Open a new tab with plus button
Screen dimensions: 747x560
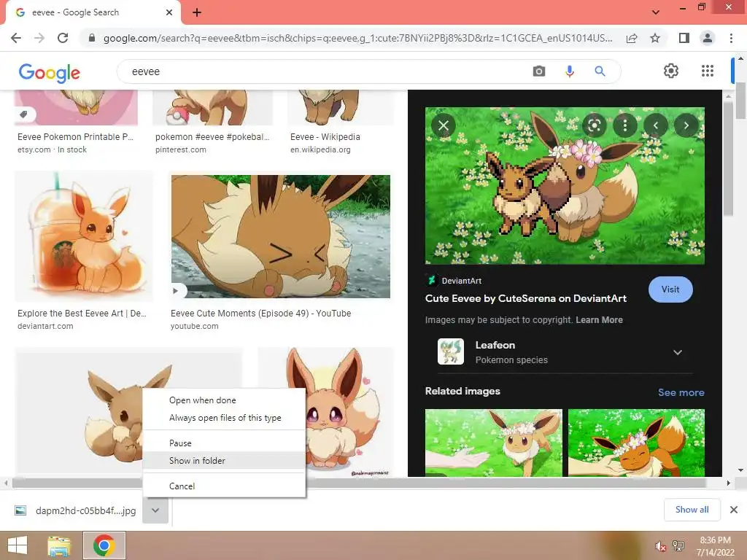coord(197,12)
